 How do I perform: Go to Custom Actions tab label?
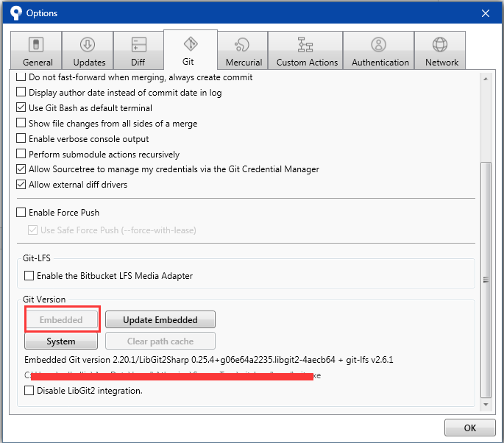[x=307, y=62]
